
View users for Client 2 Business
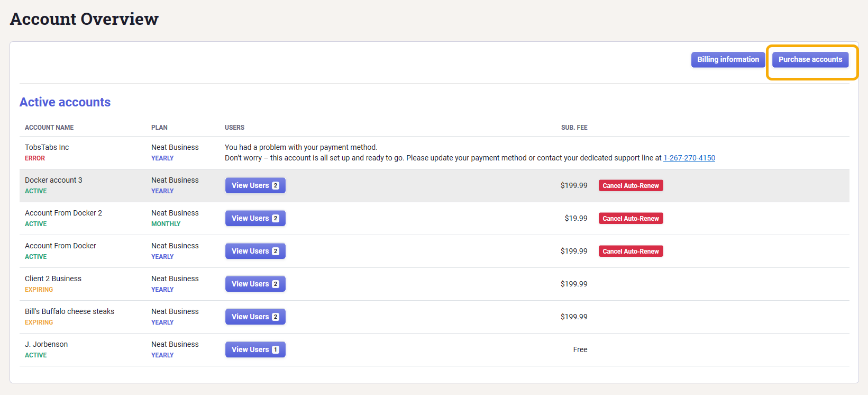255,284
